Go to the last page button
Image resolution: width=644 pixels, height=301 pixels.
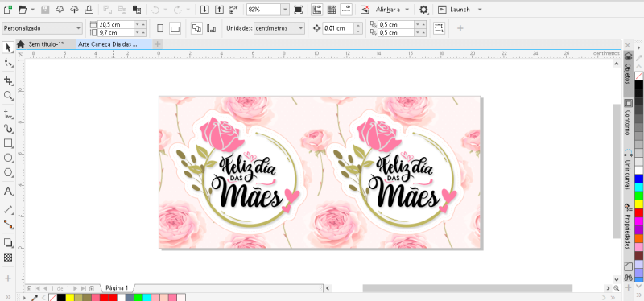(84, 288)
